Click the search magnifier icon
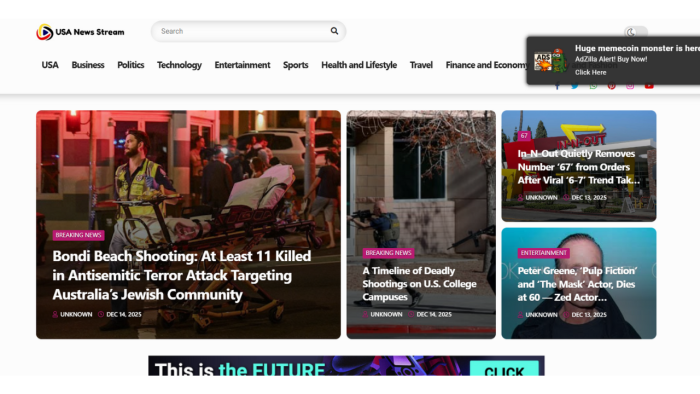The height and width of the screenshot is (394, 700). point(334,31)
